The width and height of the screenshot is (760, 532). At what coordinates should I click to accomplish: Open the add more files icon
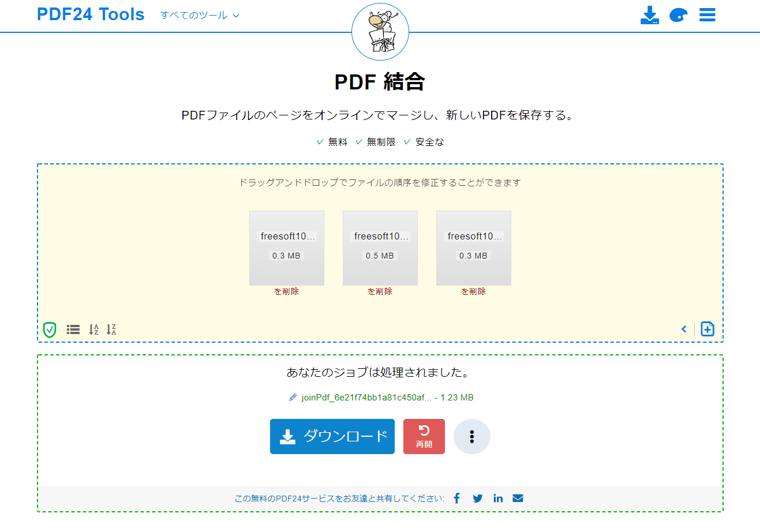pyautogui.click(x=707, y=329)
